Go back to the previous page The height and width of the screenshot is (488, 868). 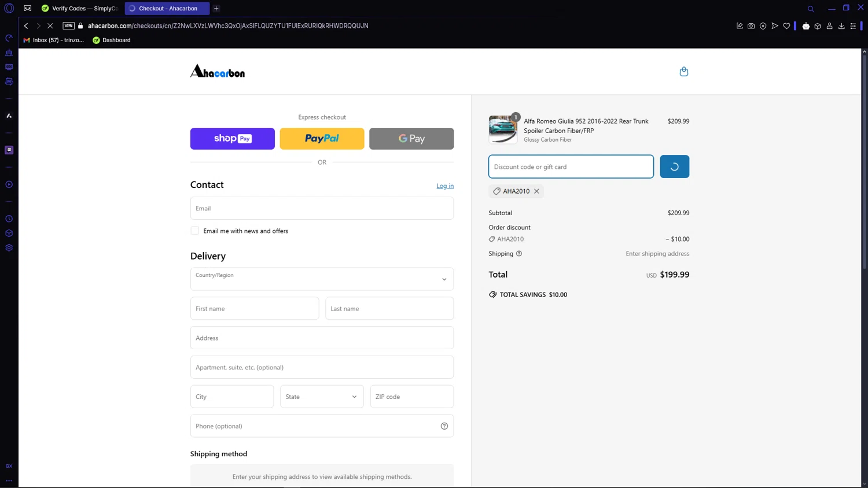[26, 26]
